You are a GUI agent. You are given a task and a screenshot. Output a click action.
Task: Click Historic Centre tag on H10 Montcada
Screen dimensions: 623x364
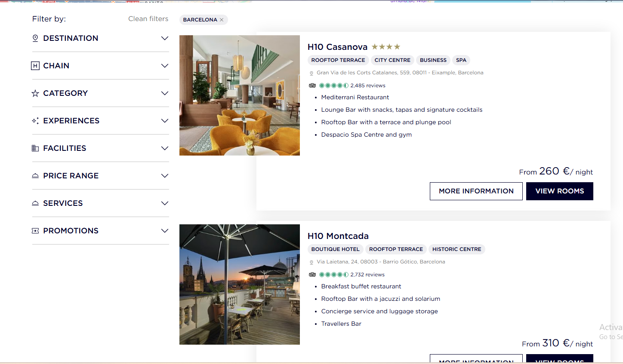pos(457,249)
